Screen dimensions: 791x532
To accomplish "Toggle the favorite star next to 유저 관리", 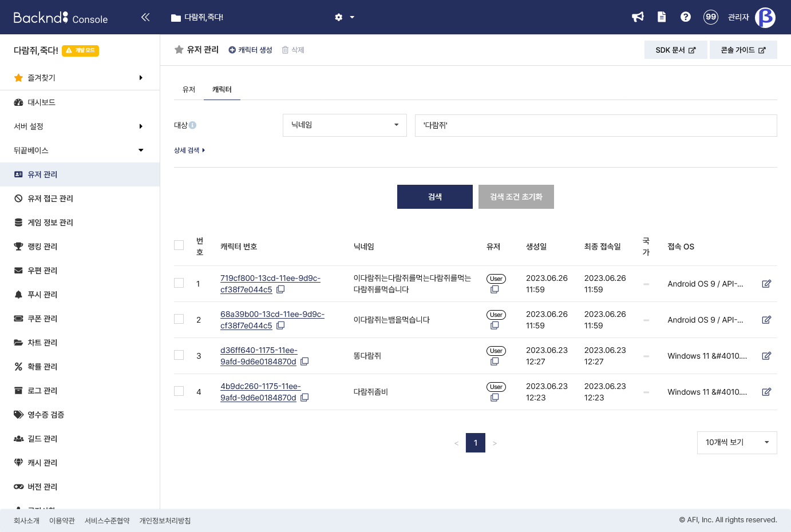I will [179, 50].
